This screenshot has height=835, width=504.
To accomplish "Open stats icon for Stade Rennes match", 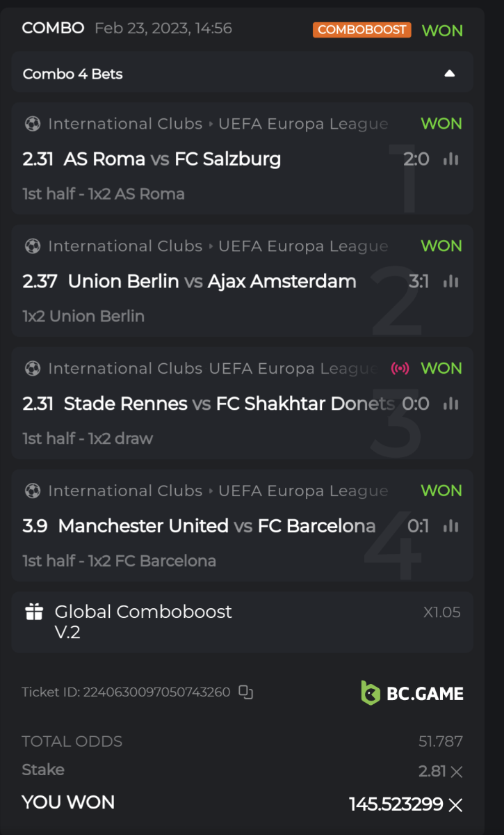I will [x=451, y=404].
